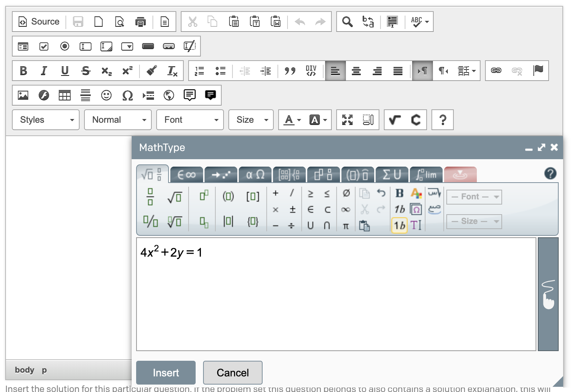Click the Blockquote icon
This screenshot has width=578, height=392.
pyautogui.click(x=290, y=71)
